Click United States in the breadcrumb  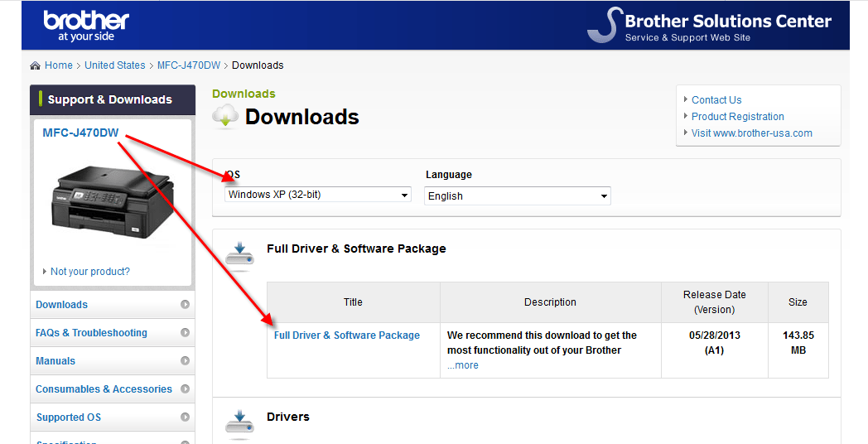[114, 65]
